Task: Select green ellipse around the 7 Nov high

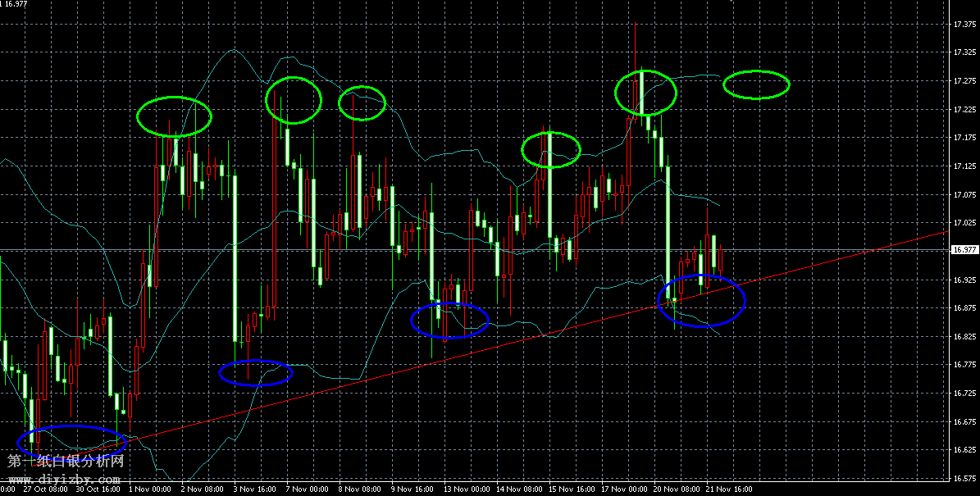Action: 293,99
